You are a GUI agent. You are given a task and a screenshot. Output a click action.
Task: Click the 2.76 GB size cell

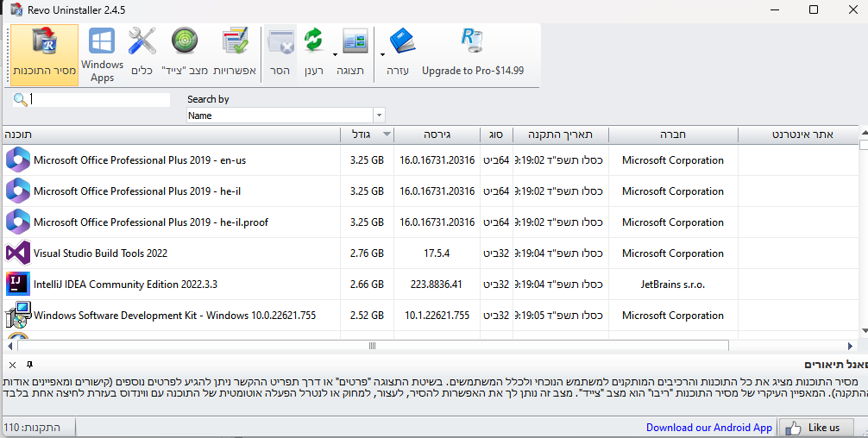click(367, 253)
